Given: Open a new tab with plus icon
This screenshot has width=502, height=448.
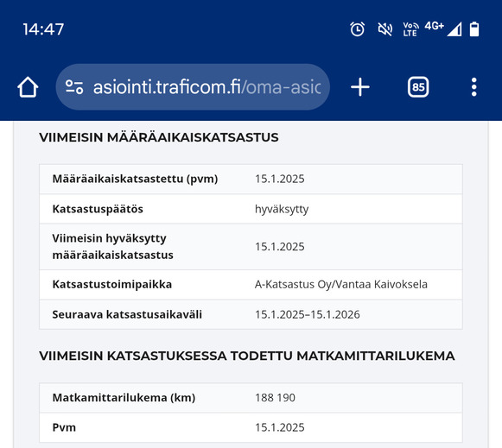Looking at the screenshot, I should tap(360, 87).
